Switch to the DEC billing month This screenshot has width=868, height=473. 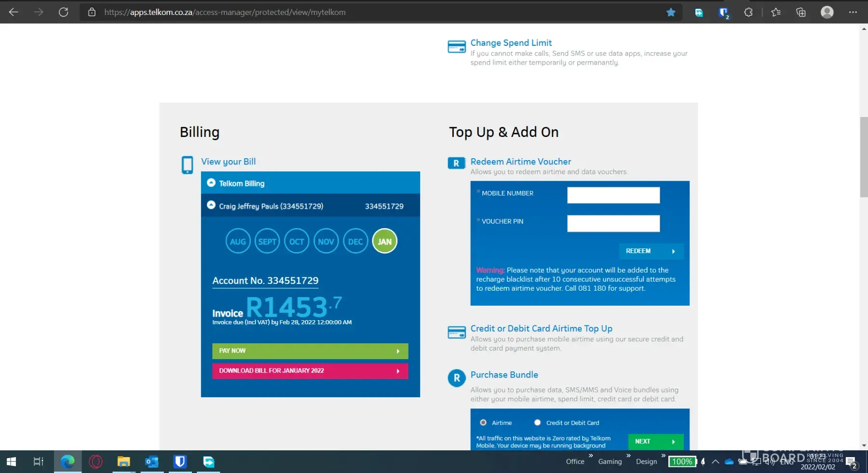pyautogui.click(x=355, y=242)
